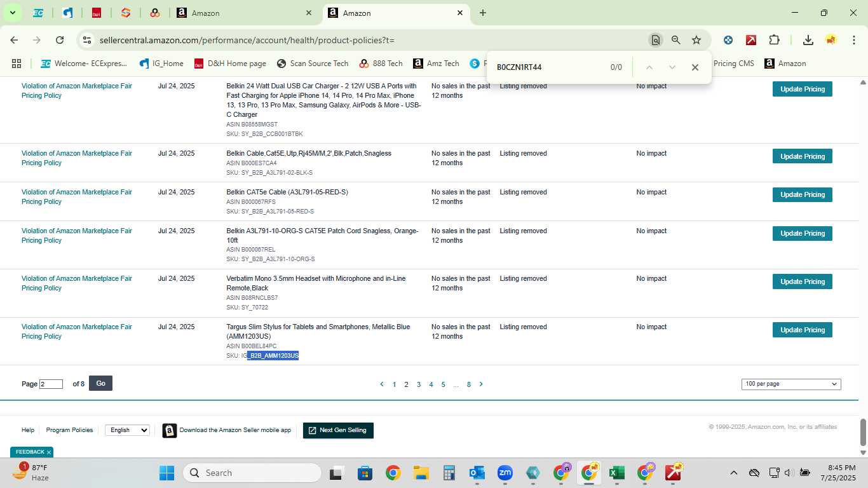Jump to previous find result

[x=649, y=67]
